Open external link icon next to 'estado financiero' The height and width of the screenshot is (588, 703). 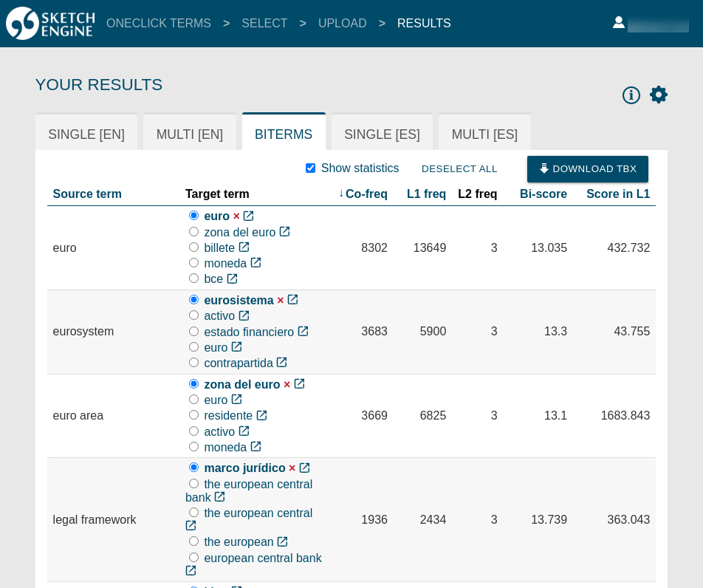point(303,332)
